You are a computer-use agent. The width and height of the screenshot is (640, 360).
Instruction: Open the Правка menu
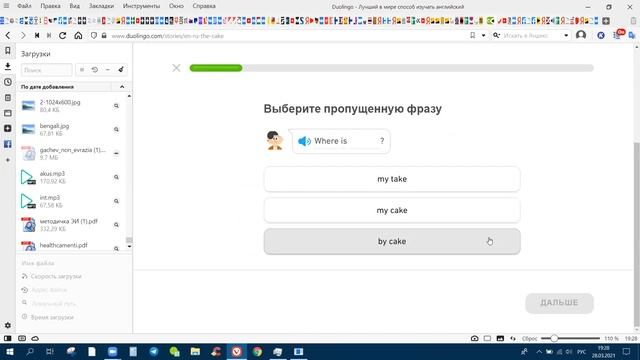pyautogui.click(x=50, y=6)
